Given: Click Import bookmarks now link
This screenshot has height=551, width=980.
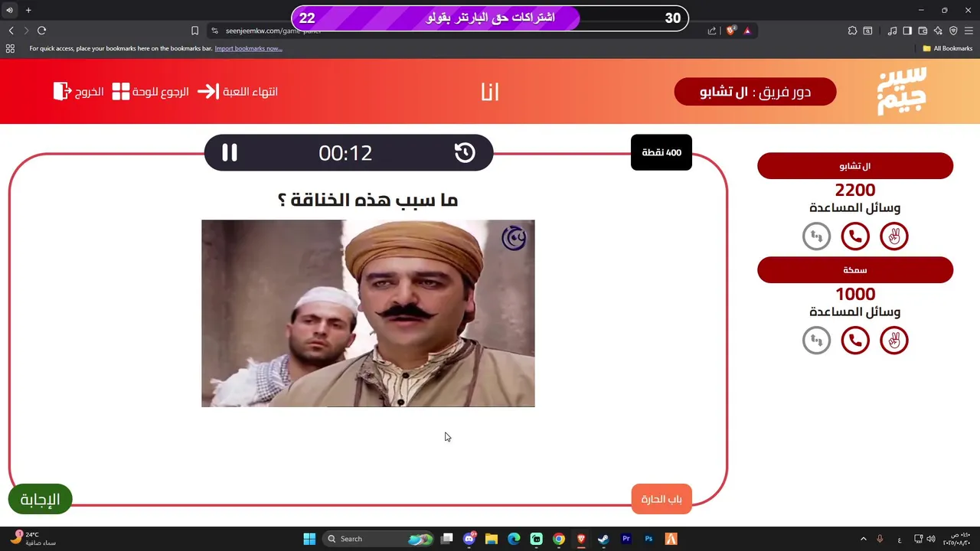Looking at the screenshot, I should coord(248,48).
